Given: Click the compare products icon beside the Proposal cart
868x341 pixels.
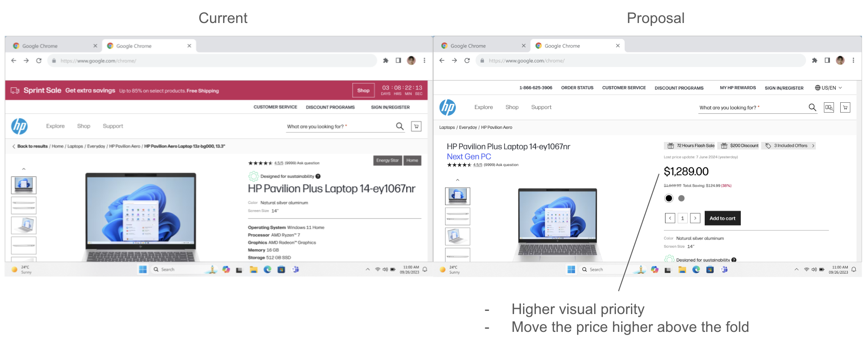Looking at the screenshot, I should tap(829, 107).
